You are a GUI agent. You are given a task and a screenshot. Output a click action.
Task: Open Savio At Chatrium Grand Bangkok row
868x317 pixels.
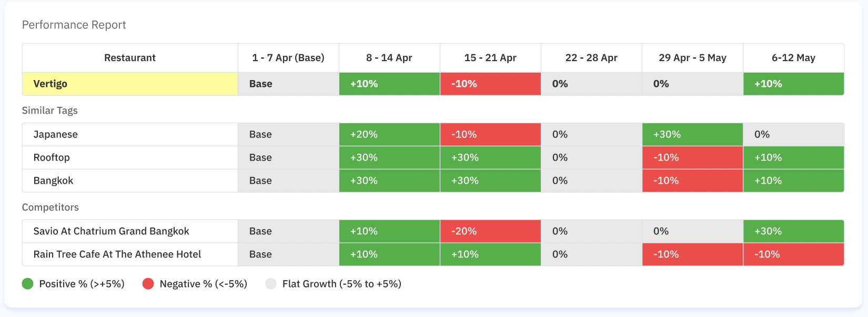(111, 231)
